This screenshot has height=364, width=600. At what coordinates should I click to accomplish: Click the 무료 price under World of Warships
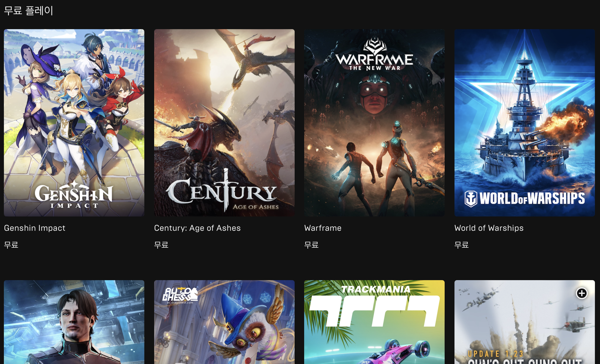tap(462, 245)
